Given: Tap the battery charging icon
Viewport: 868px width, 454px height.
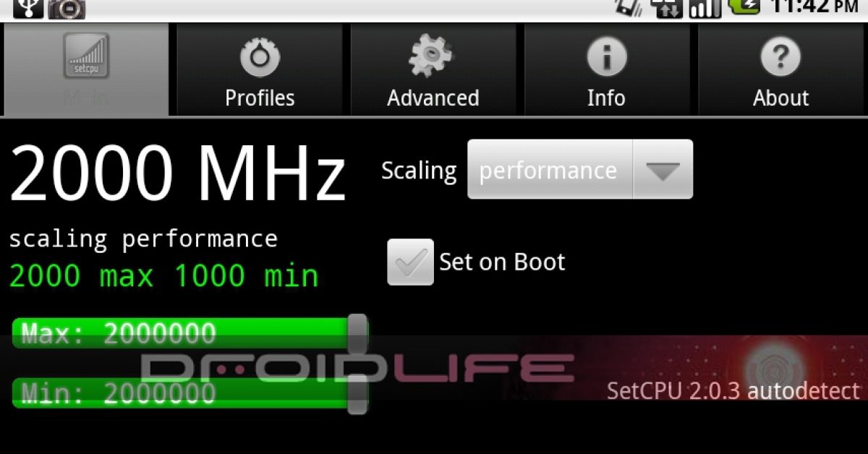Looking at the screenshot, I should pos(744,7).
